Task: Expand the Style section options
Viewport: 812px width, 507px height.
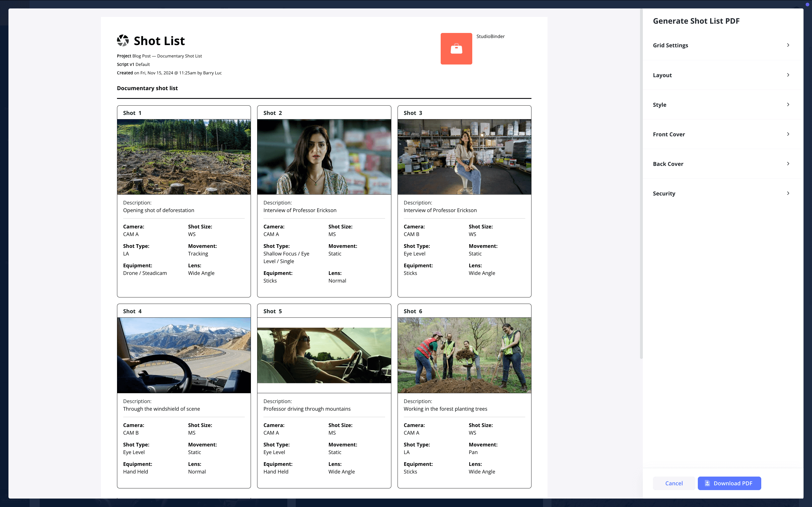Action: [723, 104]
